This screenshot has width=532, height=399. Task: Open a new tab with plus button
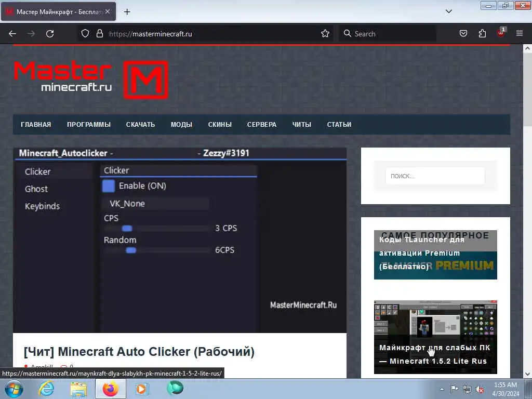click(x=127, y=12)
